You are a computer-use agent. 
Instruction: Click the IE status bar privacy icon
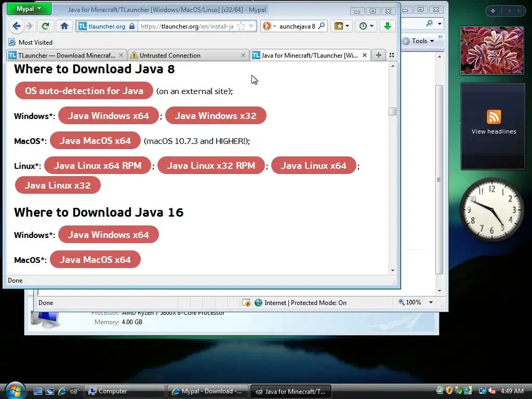[246, 303]
